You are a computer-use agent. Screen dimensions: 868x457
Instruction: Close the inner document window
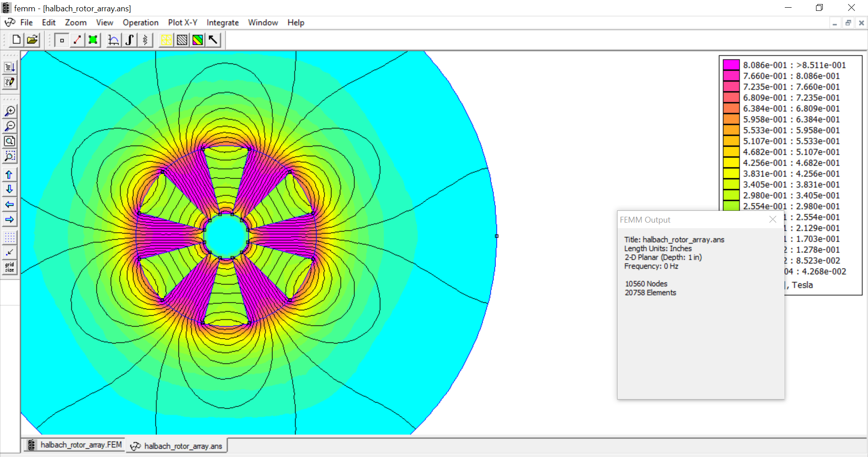click(861, 23)
